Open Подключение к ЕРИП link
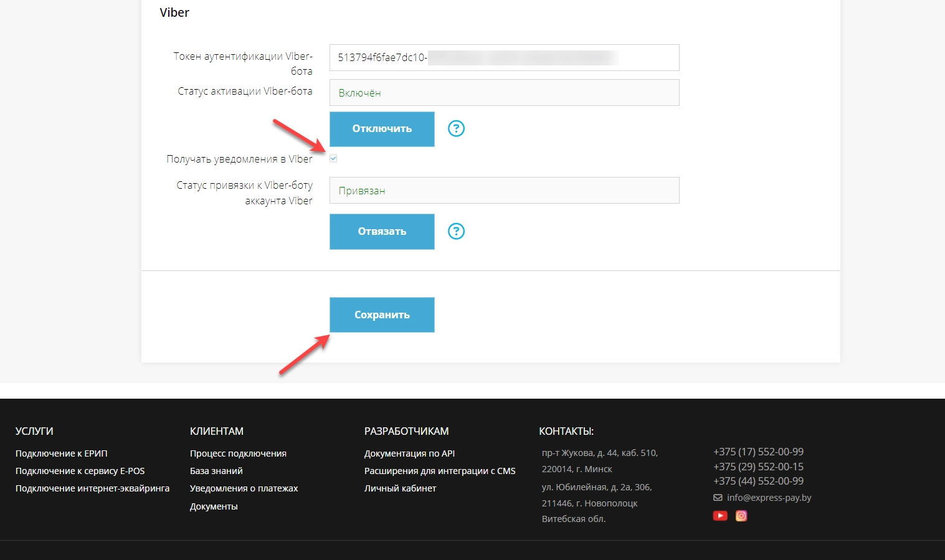Image resolution: width=945 pixels, height=560 pixels. click(x=62, y=453)
